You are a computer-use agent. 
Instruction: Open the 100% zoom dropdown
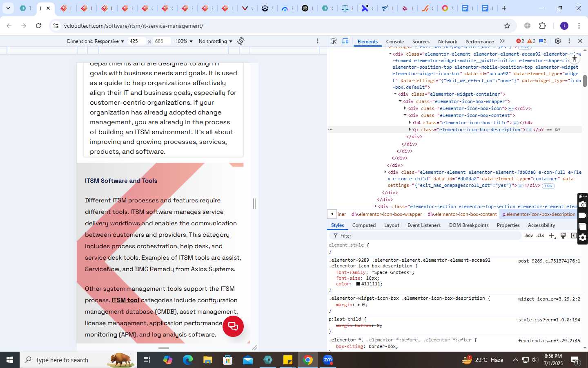tap(184, 41)
